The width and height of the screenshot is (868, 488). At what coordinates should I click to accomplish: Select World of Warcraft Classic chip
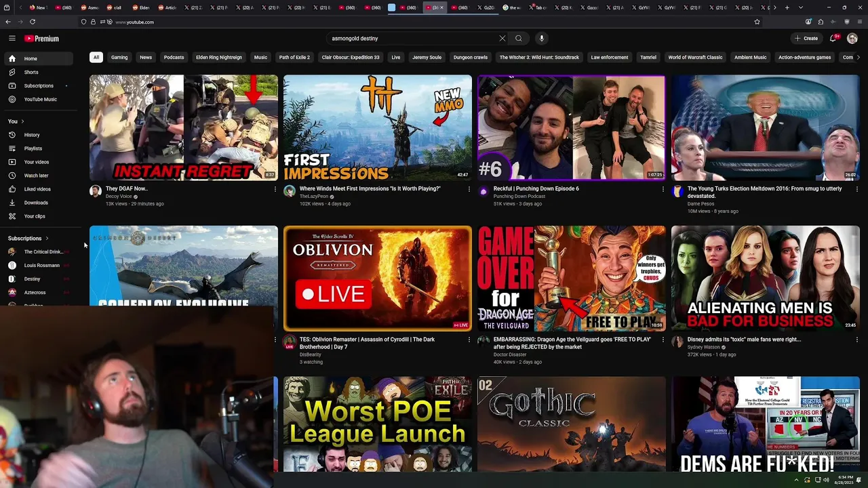pos(695,58)
